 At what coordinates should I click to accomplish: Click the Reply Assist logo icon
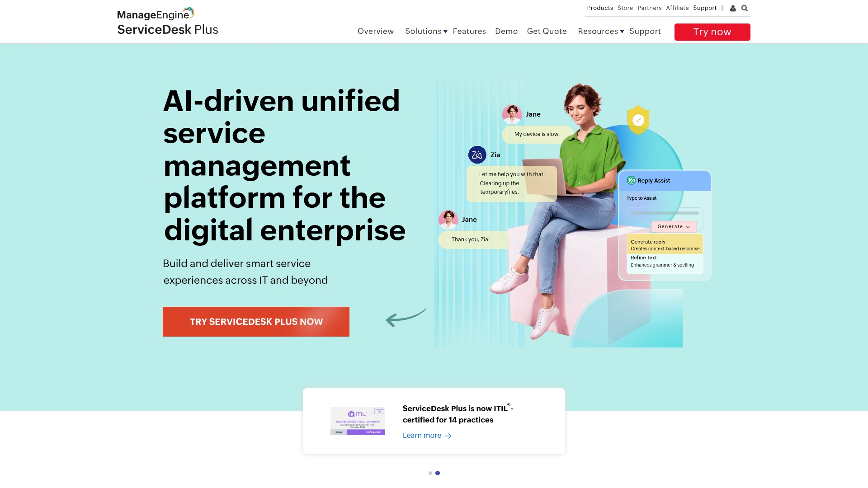point(631,180)
